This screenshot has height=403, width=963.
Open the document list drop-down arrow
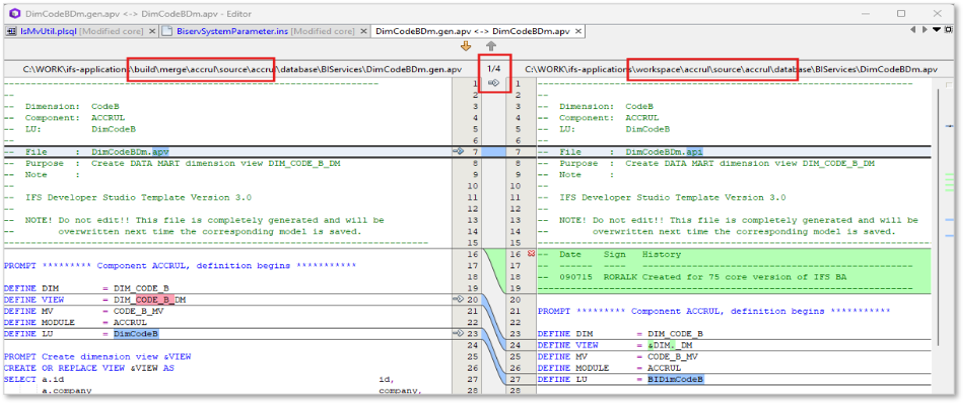(x=937, y=29)
